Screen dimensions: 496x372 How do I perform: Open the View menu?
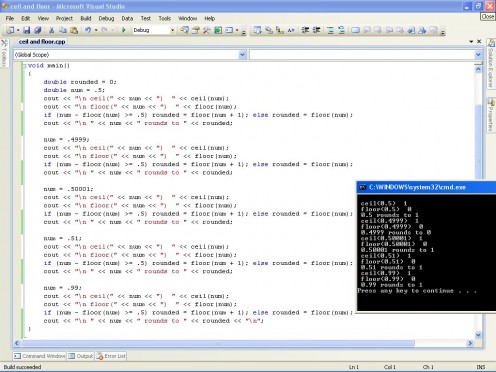(x=43, y=18)
